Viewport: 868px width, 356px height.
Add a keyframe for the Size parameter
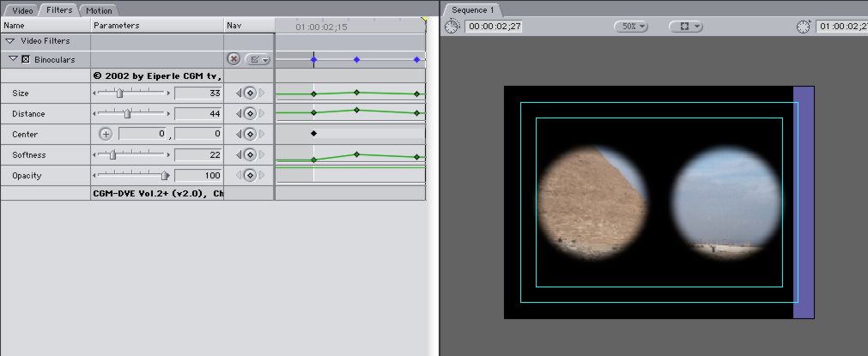click(x=250, y=93)
